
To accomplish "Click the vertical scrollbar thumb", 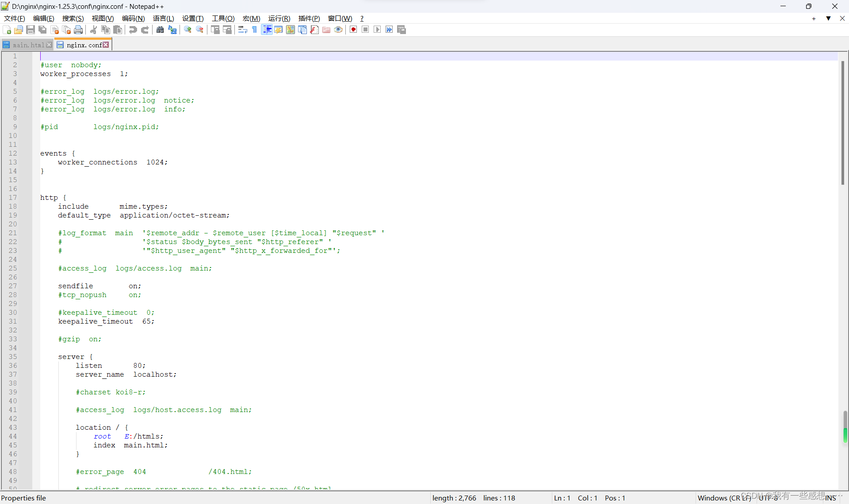I will [x=843, y=124].
